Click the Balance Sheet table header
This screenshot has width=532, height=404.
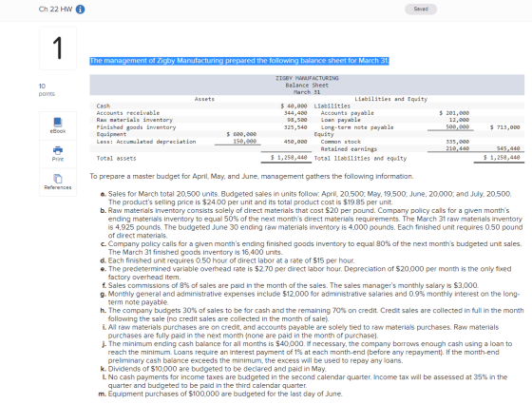point(307,85)
